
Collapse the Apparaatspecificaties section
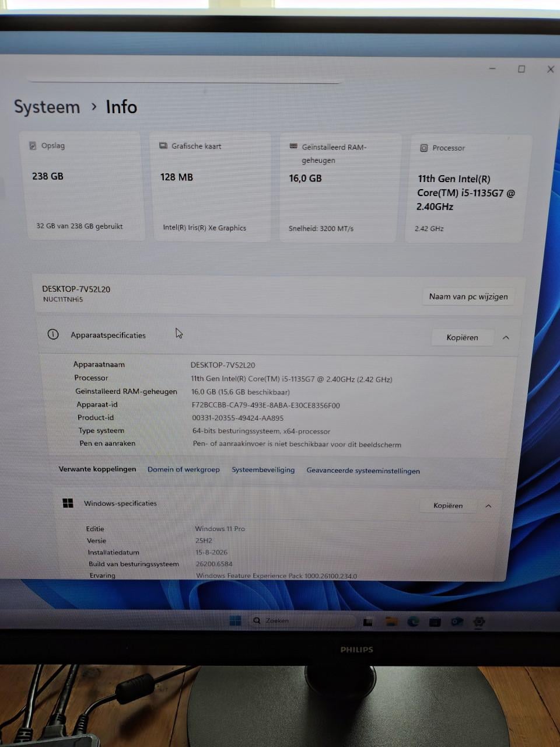506,337
